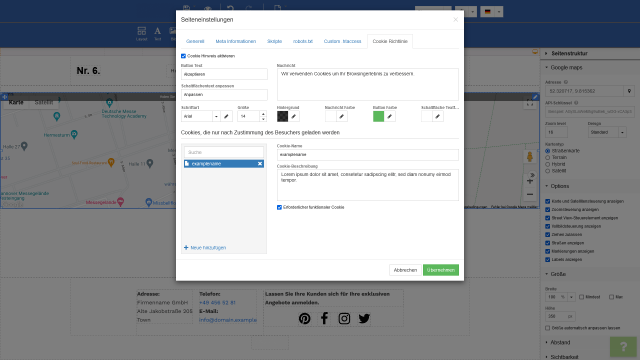Switch map view to Satellit
This screenshot has width=640, height=360.
click(x=44, y=102)
